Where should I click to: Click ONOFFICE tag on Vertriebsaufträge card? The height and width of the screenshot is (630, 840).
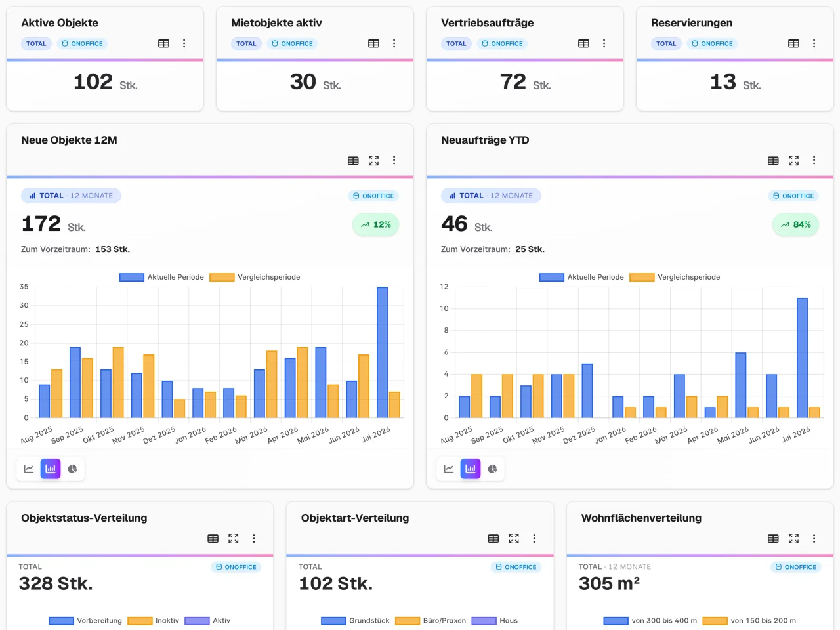pyautogui.click(x=502, y=43)
